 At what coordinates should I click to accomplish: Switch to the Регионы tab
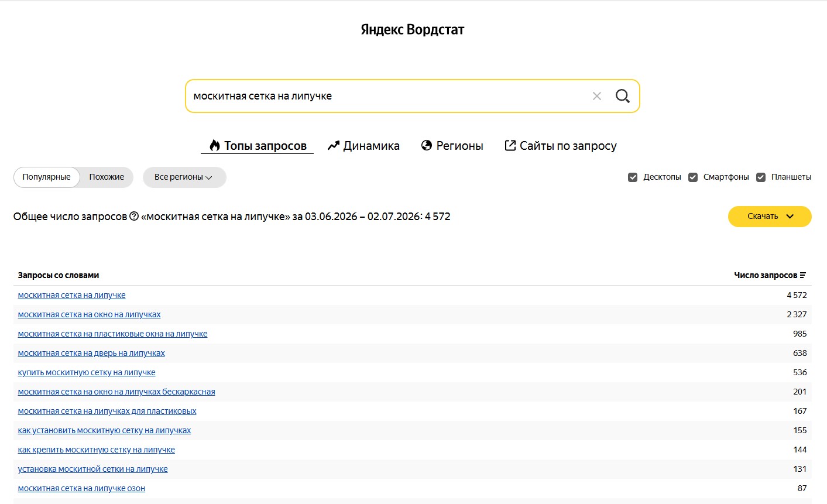(452, 146)
